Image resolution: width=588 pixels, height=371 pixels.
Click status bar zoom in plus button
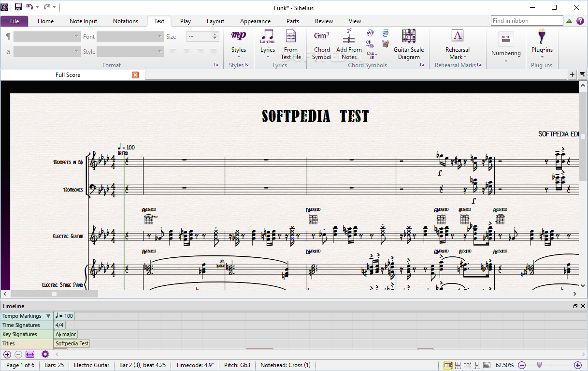(577, 365)
